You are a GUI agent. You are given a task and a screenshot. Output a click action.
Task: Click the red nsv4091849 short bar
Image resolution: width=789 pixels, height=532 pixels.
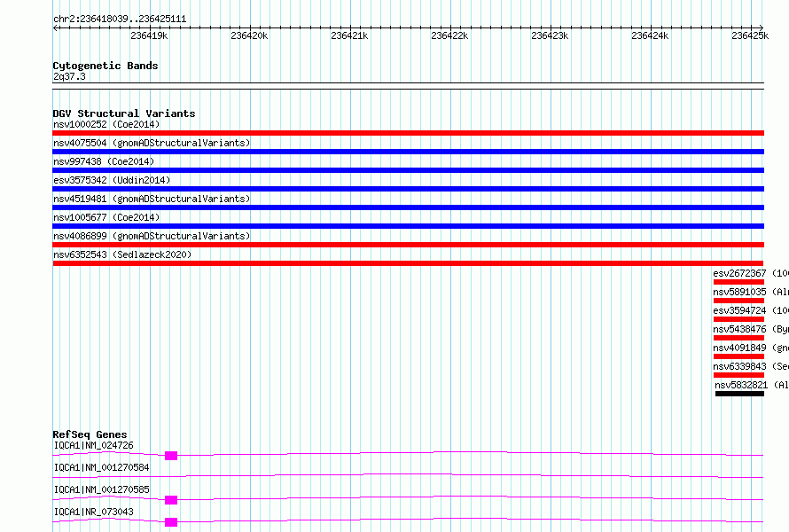coord(738,356)
